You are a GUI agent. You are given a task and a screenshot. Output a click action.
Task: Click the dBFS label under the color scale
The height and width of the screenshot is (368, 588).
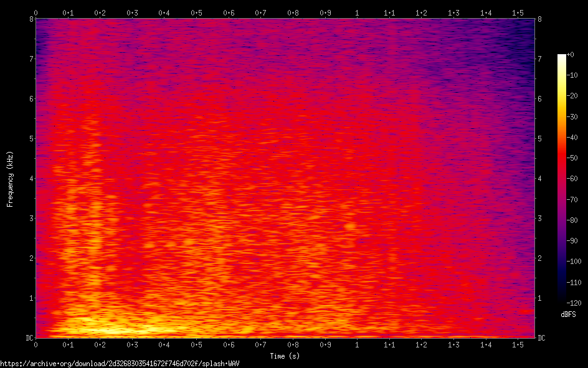point(569,314)
